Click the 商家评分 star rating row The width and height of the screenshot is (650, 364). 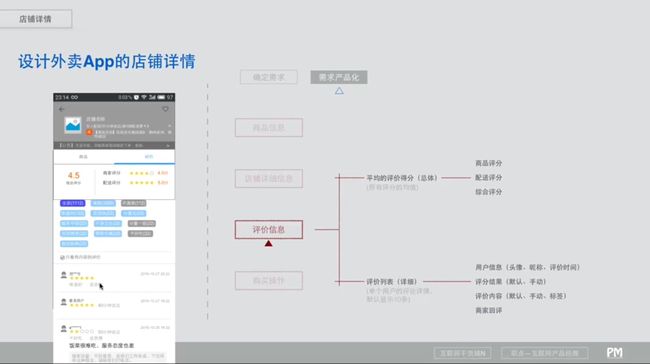pos(135,173)
